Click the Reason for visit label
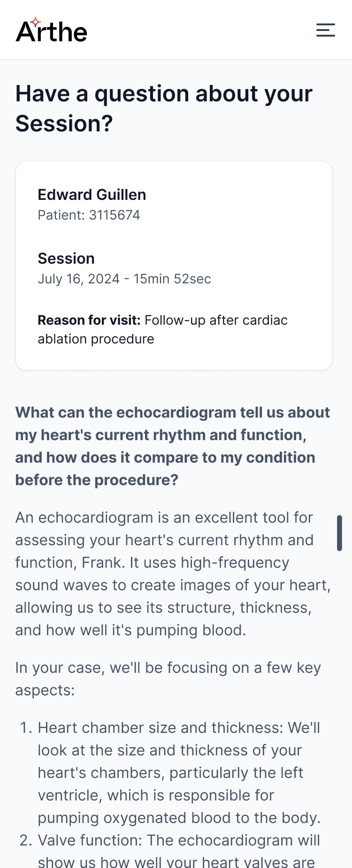Image resolution: width=352 pixels, height=868 pixels. [89, 320]
